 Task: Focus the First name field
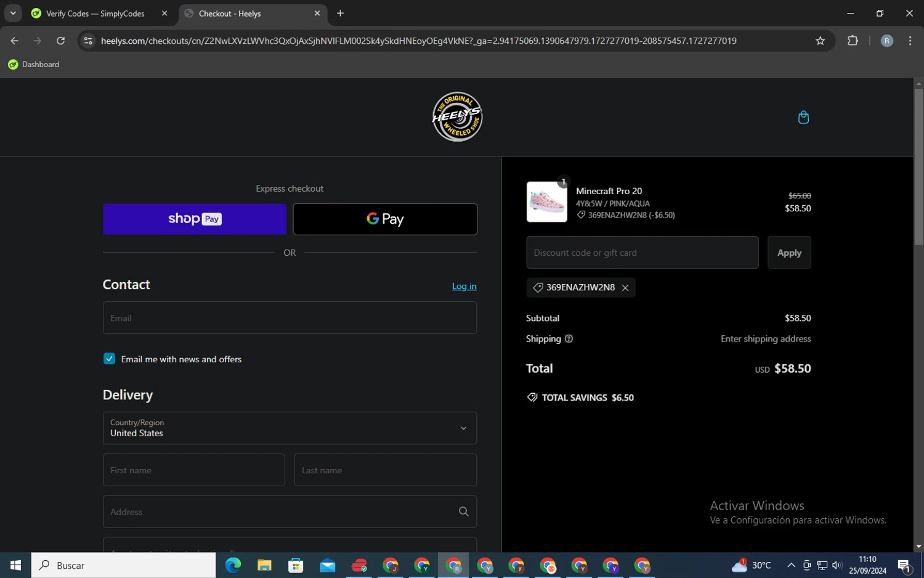(x=194, y=470)
